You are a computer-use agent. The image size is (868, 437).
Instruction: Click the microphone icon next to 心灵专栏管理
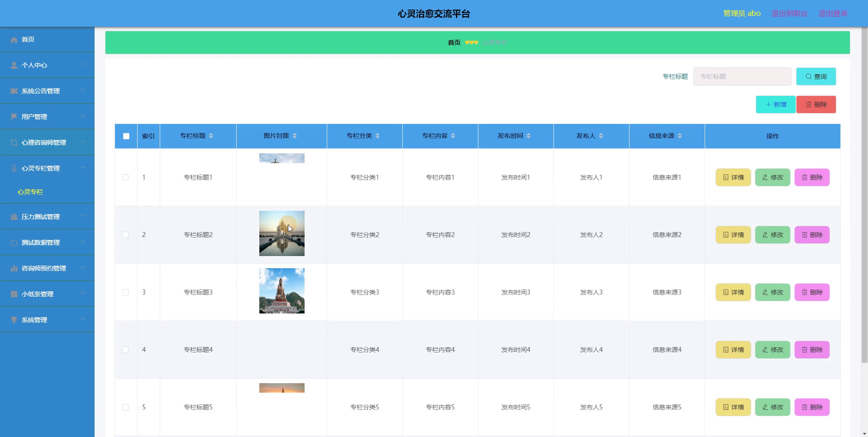(14, 169)
